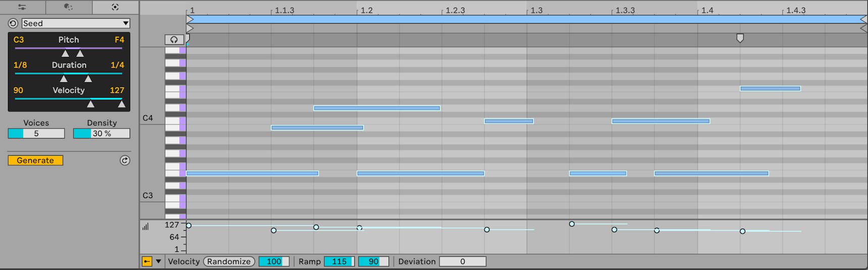Select the highest note near beat 1.4
The width and height of the screenshot is (868, 270).
(x=770, y=89)
